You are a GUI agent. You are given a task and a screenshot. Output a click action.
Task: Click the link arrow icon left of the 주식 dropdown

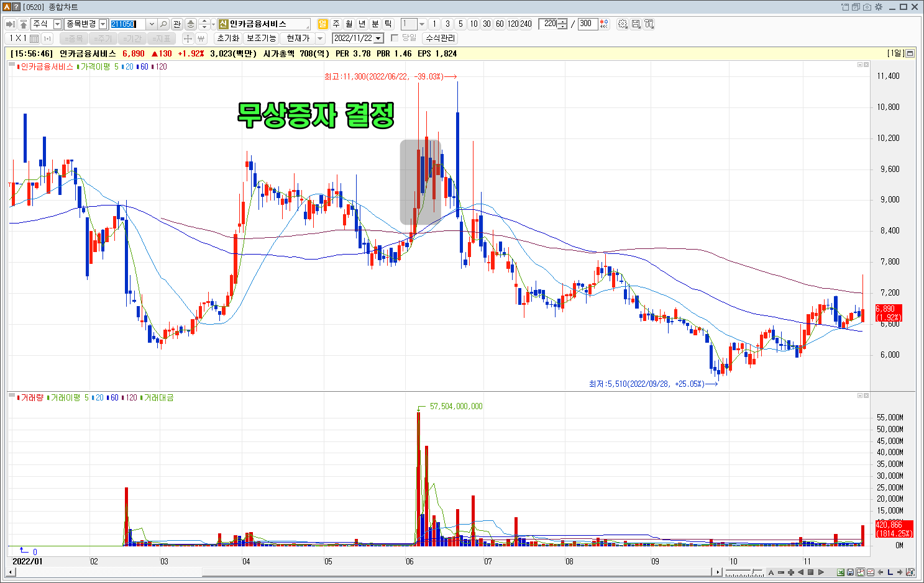(11, 24)
